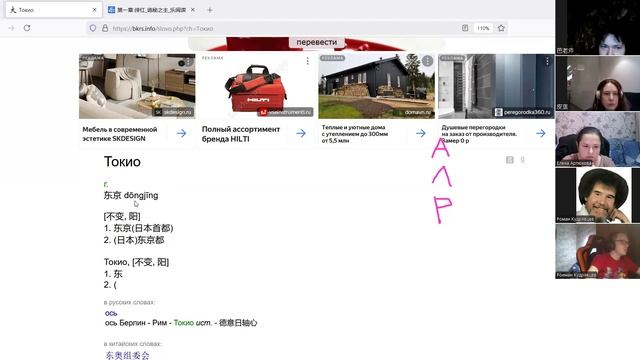Viewport: 640px width, 360px height.
Task: Click the line 1. 东京(日本首都)
Action: click(138, 228)
